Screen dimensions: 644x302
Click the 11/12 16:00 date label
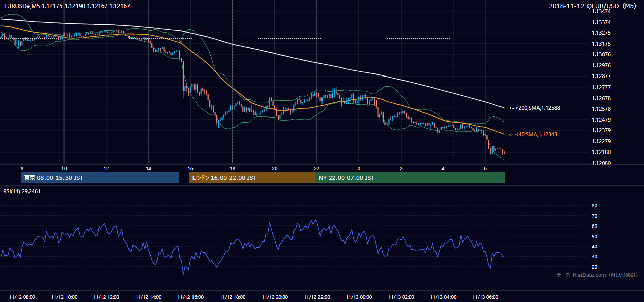click(190, 297)
